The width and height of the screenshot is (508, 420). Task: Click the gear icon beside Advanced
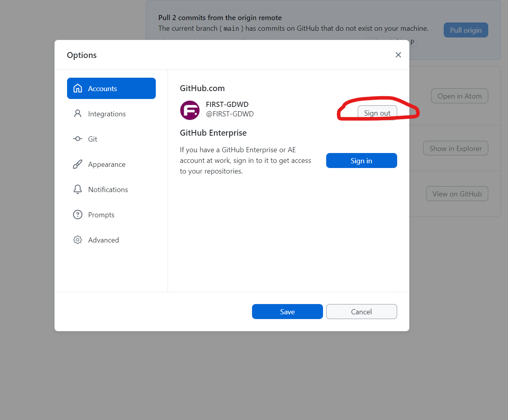point(78,240)
